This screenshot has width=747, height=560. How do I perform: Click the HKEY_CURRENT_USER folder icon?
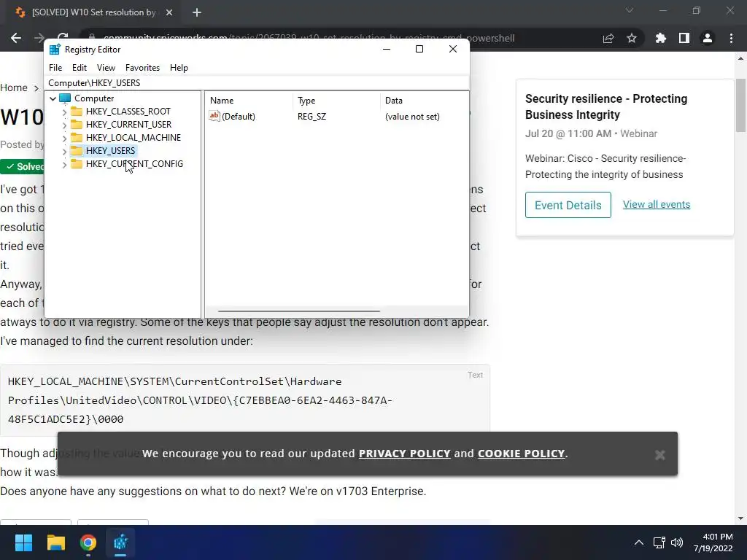click(x=76, y=124)
